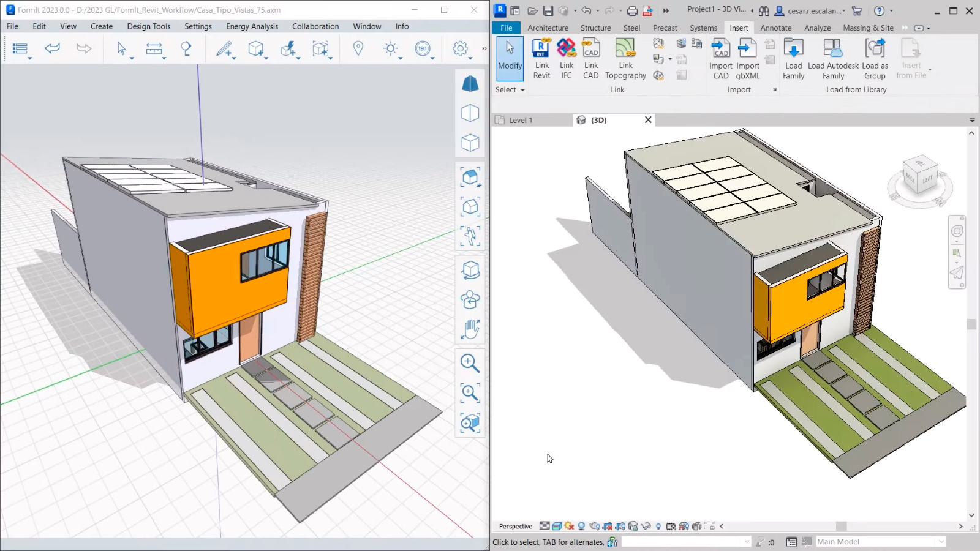Toggle Reveal Hidden Elements lightbulb

click(x=658, y=526)
